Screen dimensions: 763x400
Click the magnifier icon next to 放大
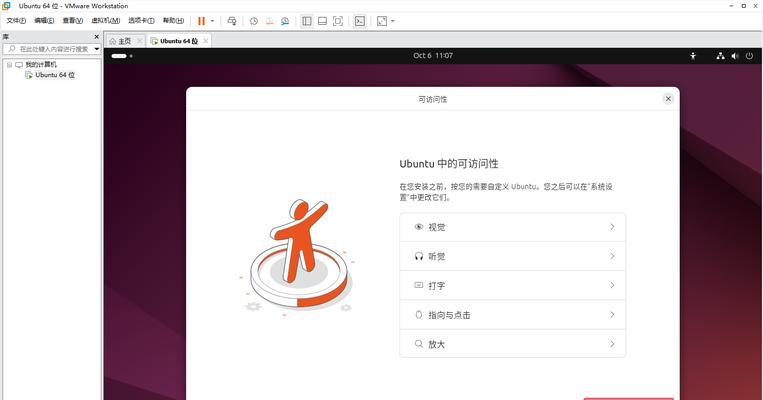[x=418, y=344]
